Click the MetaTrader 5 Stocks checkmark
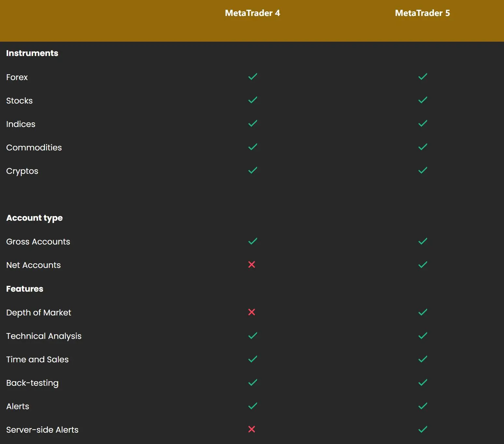 pos(423,100)
